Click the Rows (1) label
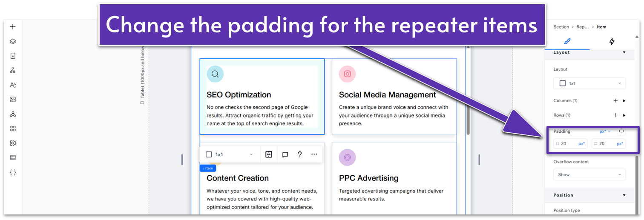 click(562, 115)
